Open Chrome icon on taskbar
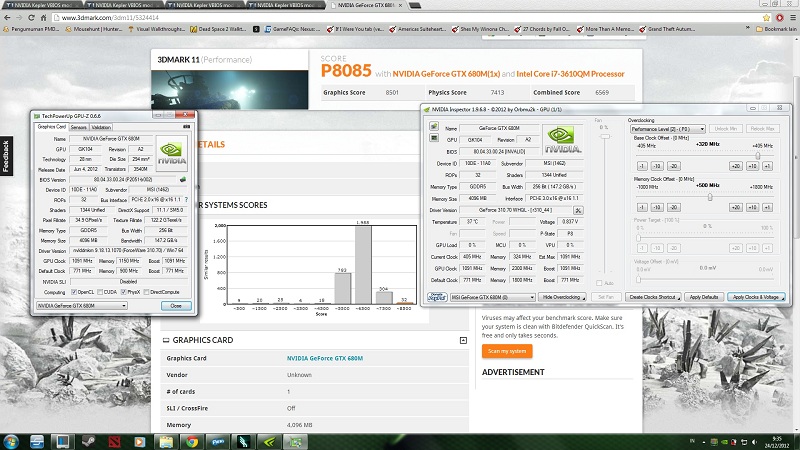 click(x=192, y=442)
